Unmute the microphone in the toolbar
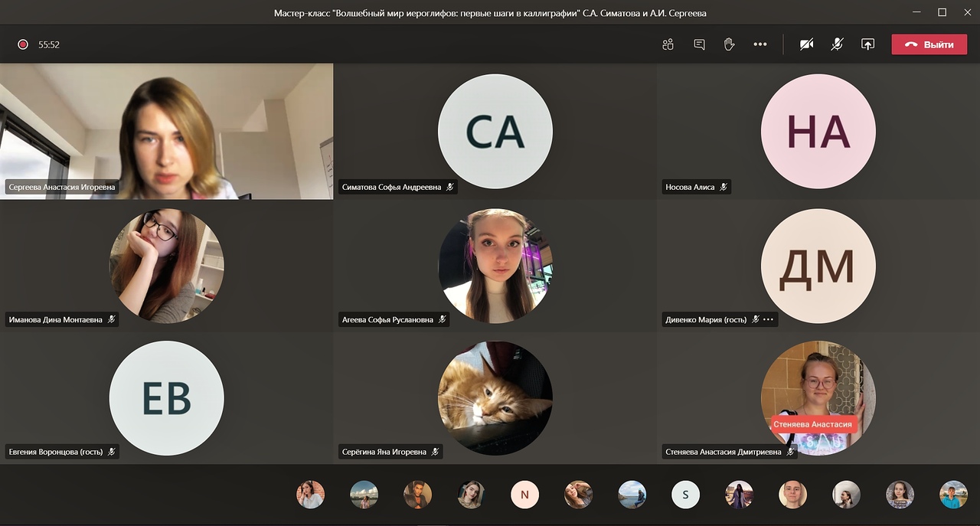This screenshot has width=980, height=526. click(x=837, y=44)
